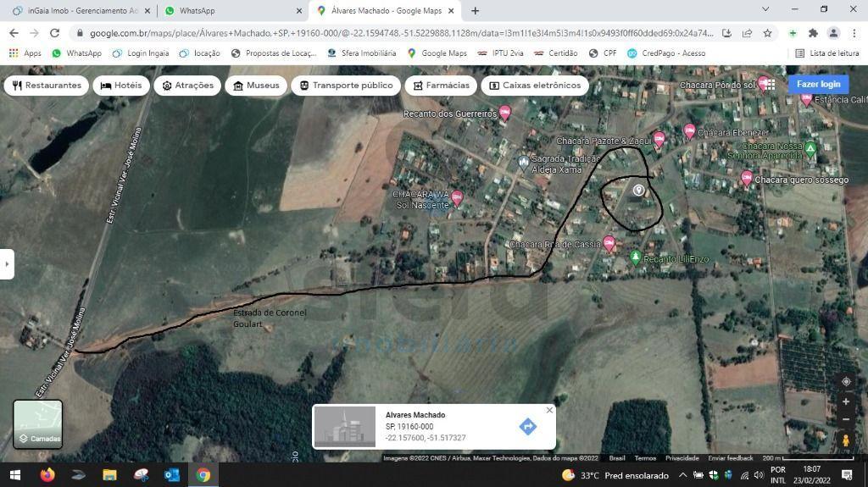Show hidden system tray icons
Viewport: 868px width, 487px height.
(x=682, y=475)
